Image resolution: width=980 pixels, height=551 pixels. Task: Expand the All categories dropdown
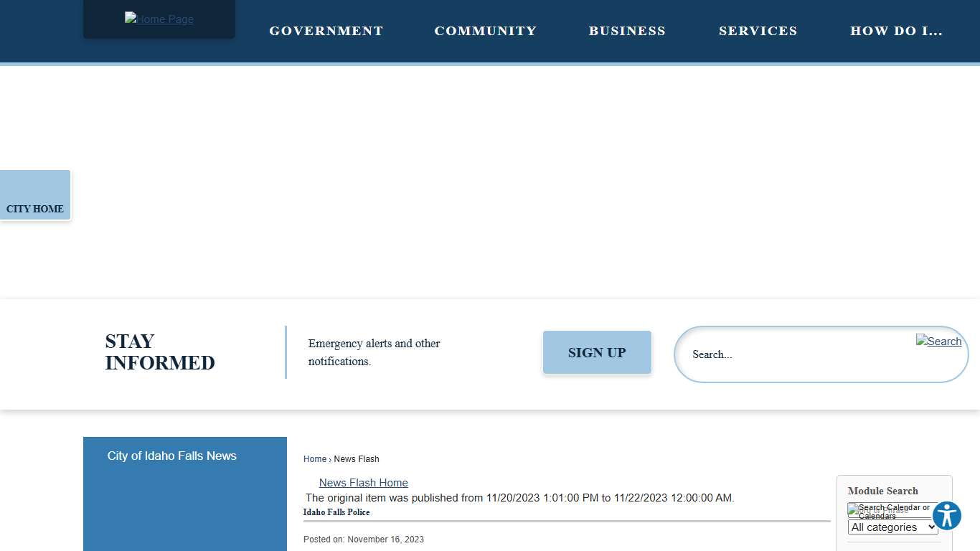coord(892,527)
